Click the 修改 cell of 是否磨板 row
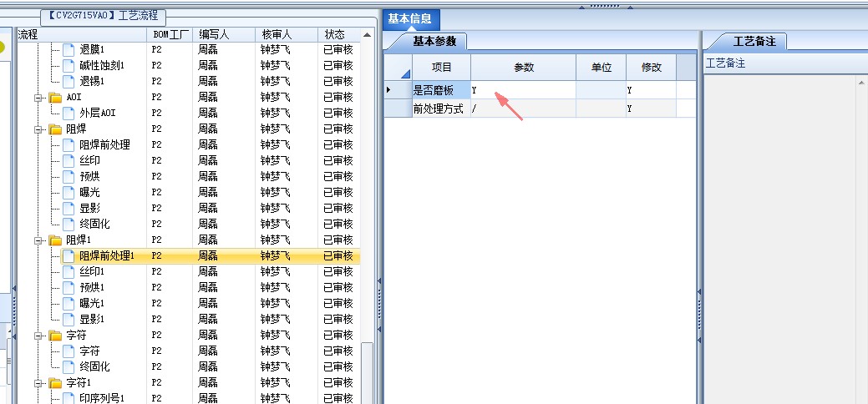868x404 pixels. pyautogui.click(x=651, y=90)
